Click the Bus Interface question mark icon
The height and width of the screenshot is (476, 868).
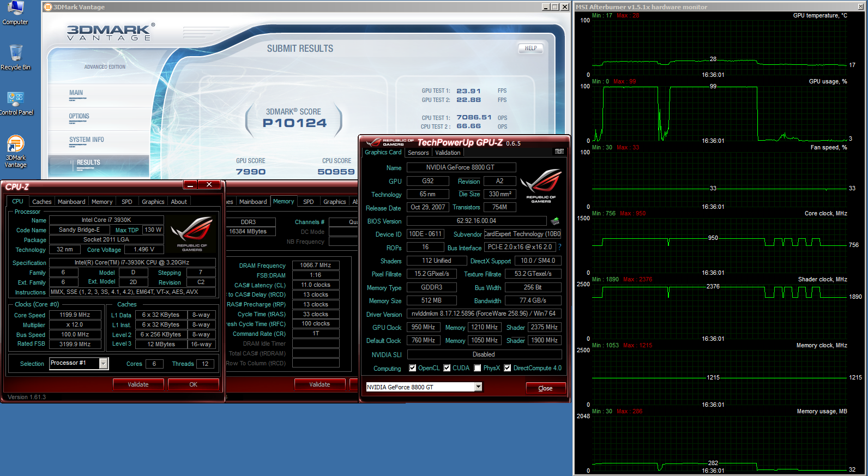[x=559, y=247]
